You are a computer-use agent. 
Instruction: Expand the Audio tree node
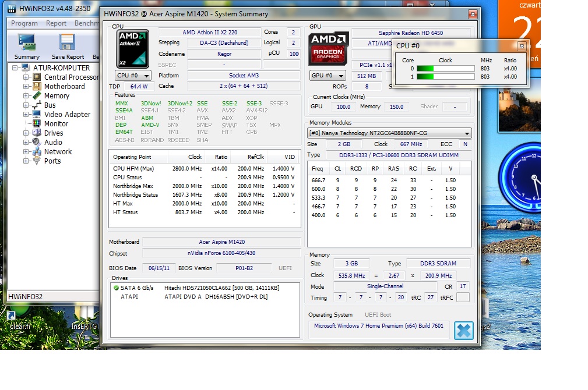tap(26, 143)
